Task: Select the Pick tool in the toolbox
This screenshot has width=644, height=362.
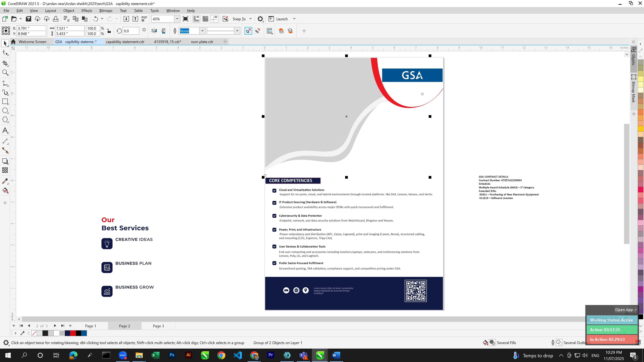Action: pos(5,43)
